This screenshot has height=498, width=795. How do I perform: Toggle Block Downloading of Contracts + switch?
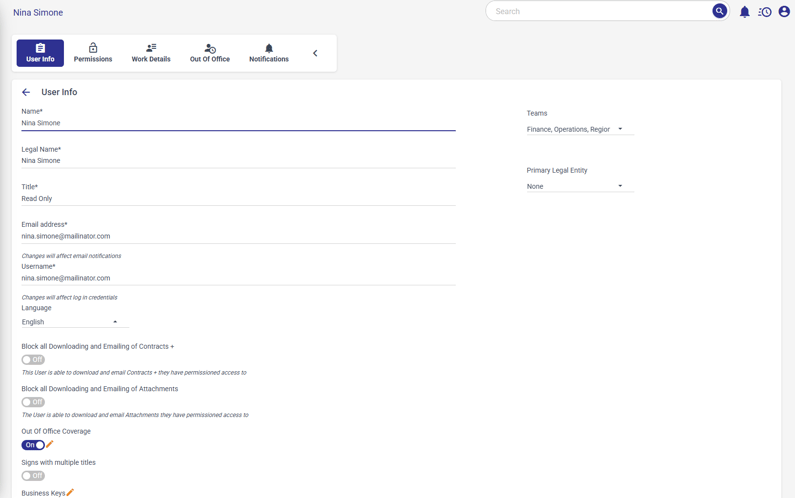click(x=33, y=360)
